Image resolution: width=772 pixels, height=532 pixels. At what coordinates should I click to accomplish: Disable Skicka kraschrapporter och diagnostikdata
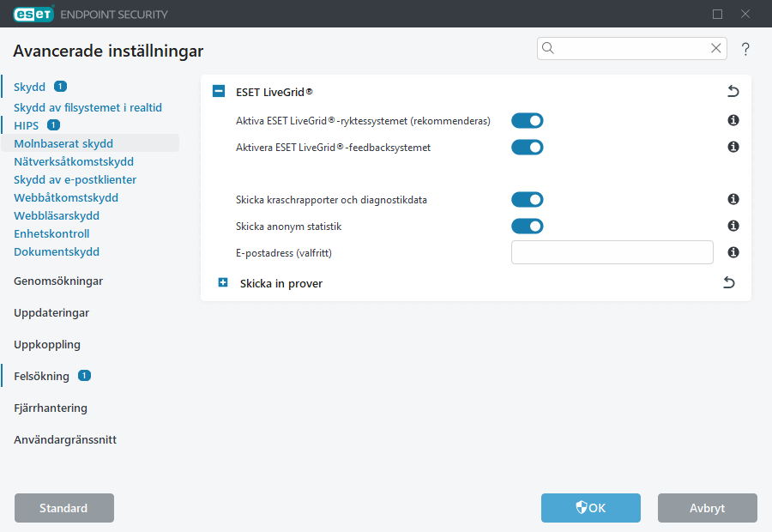coord(527,199)
